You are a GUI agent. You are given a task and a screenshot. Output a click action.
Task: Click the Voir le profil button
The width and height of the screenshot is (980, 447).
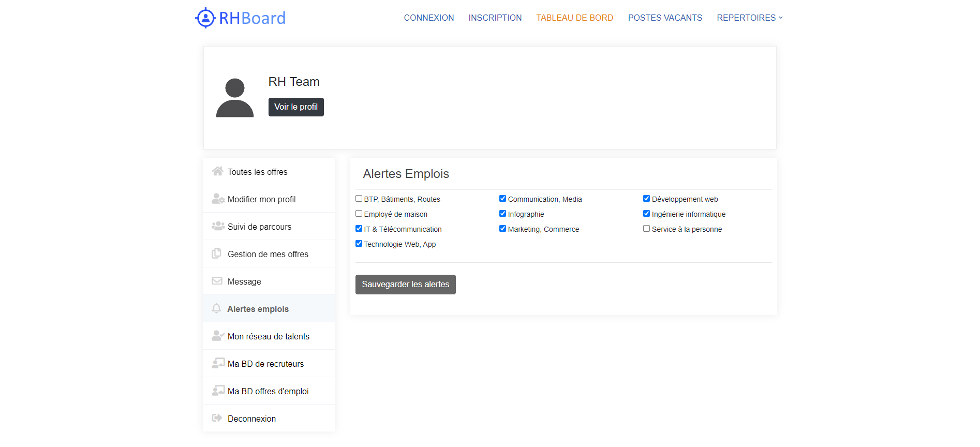(x=296, y=107)
